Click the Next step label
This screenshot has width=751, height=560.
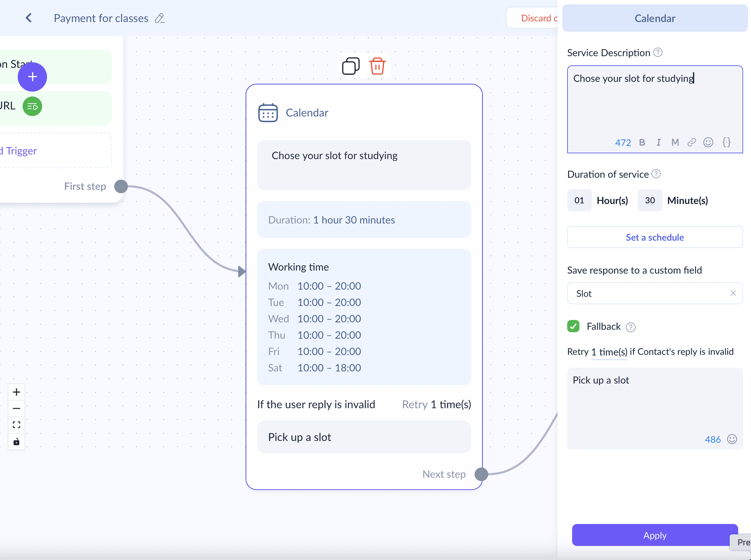(x=444, y=474)
